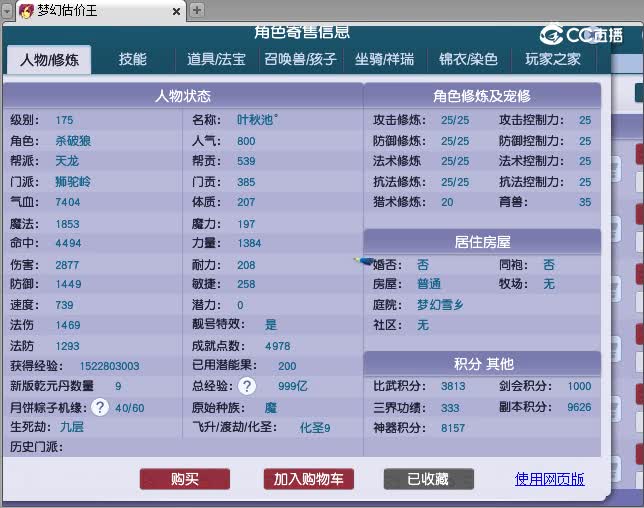Click the 居住房屋 section header
Viewport: 644px width, 508px height.
[482, 242]
